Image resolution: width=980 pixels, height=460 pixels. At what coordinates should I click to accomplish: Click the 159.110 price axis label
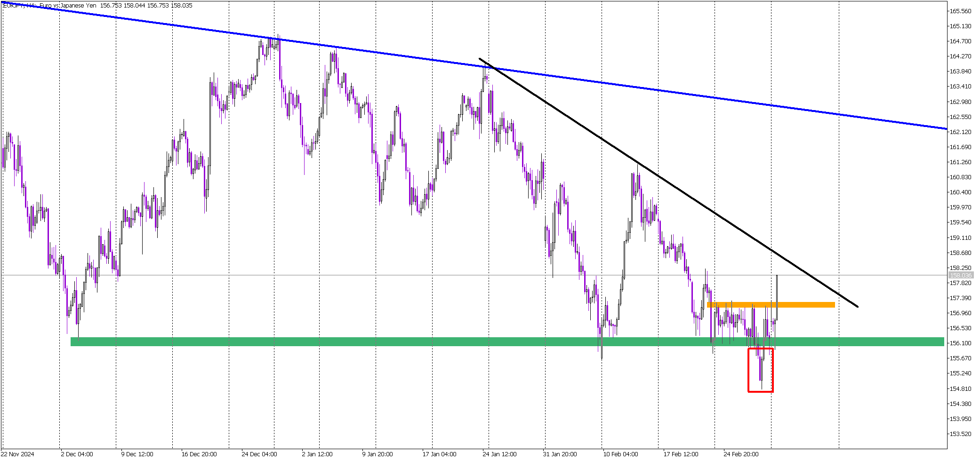(960, 238)
